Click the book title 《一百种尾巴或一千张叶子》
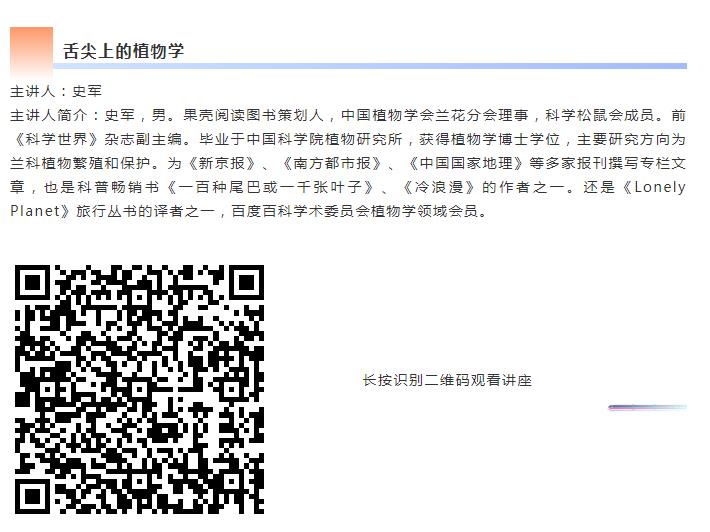 point(272,187)
